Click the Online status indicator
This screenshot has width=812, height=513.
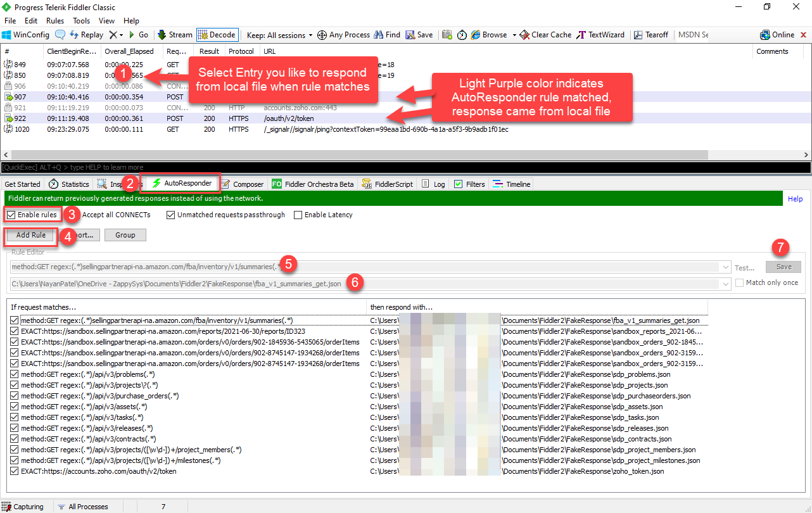777,35
